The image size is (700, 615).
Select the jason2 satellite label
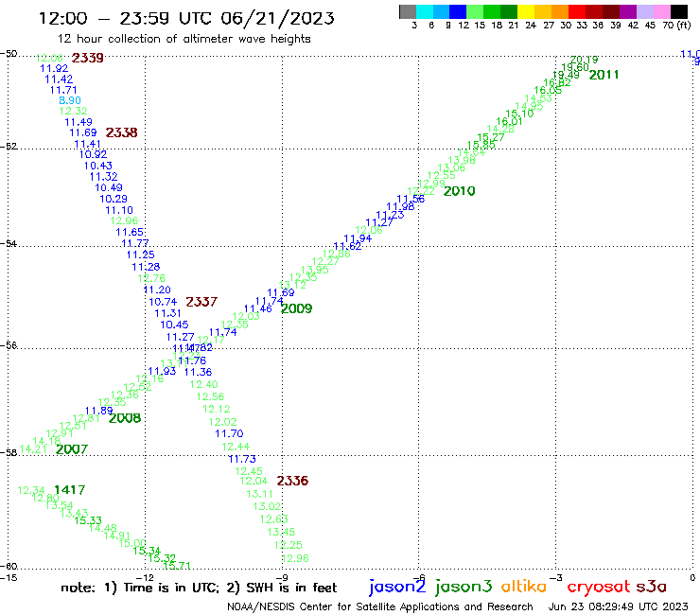point(397,587)
